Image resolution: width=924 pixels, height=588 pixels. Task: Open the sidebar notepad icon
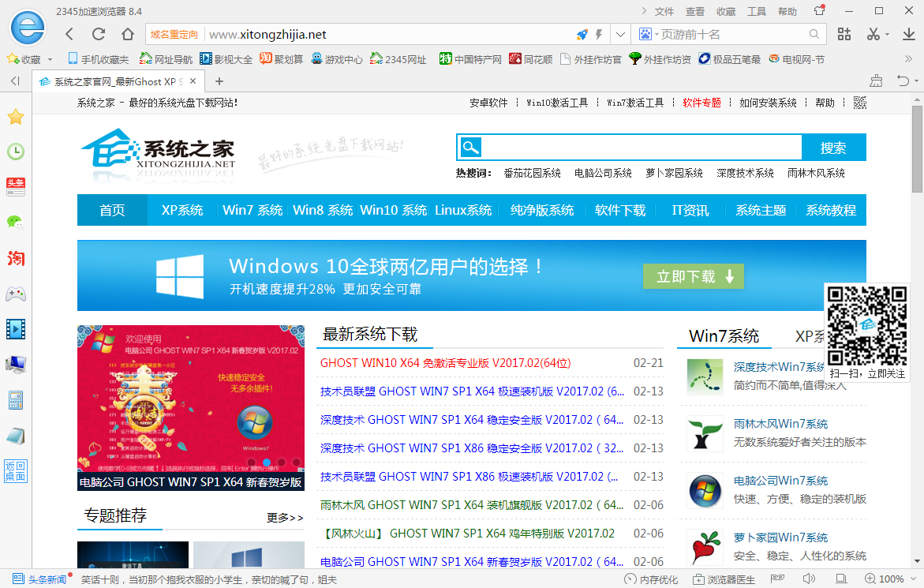click(x=15, y=436)
